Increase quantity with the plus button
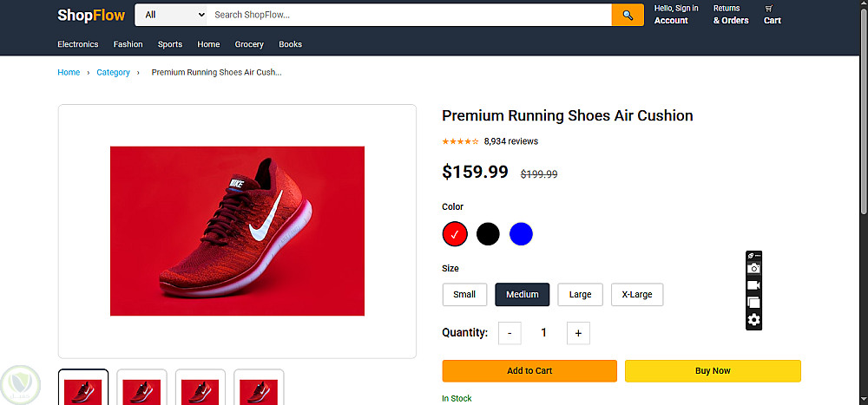The image size is (868, 405). [578, 333]
